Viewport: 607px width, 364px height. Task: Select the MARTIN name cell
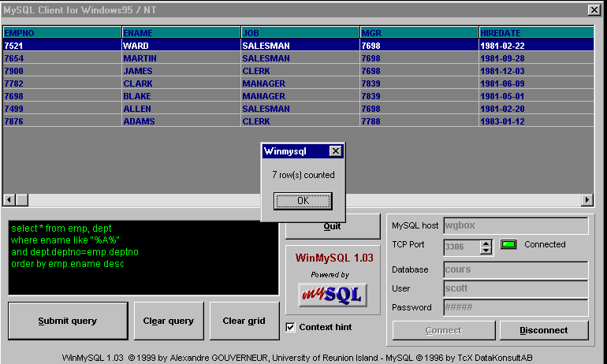[181, 58]
